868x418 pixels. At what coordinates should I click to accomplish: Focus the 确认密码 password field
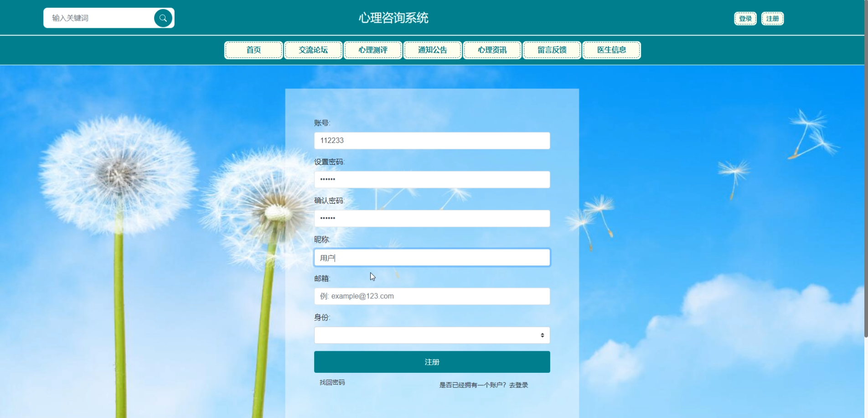click(432, 219)
